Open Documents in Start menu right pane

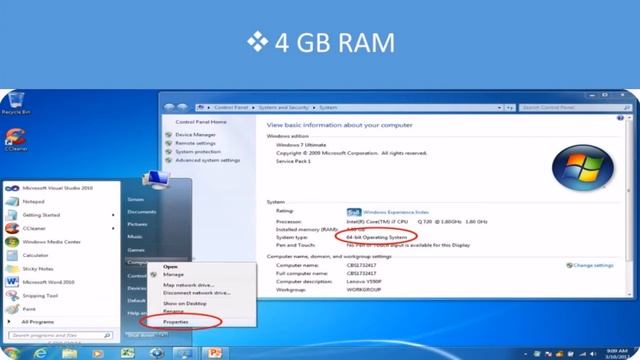pyautogui.click(x=142, y=212)
